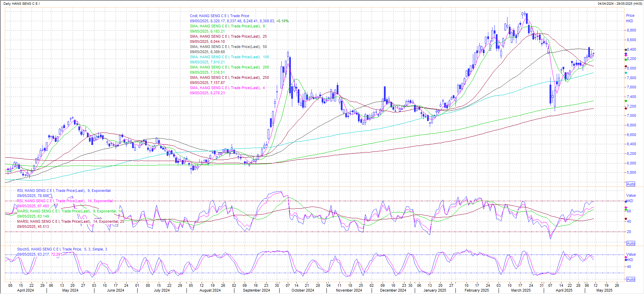Click the January 2025 label on time axis

coord(435,290)
